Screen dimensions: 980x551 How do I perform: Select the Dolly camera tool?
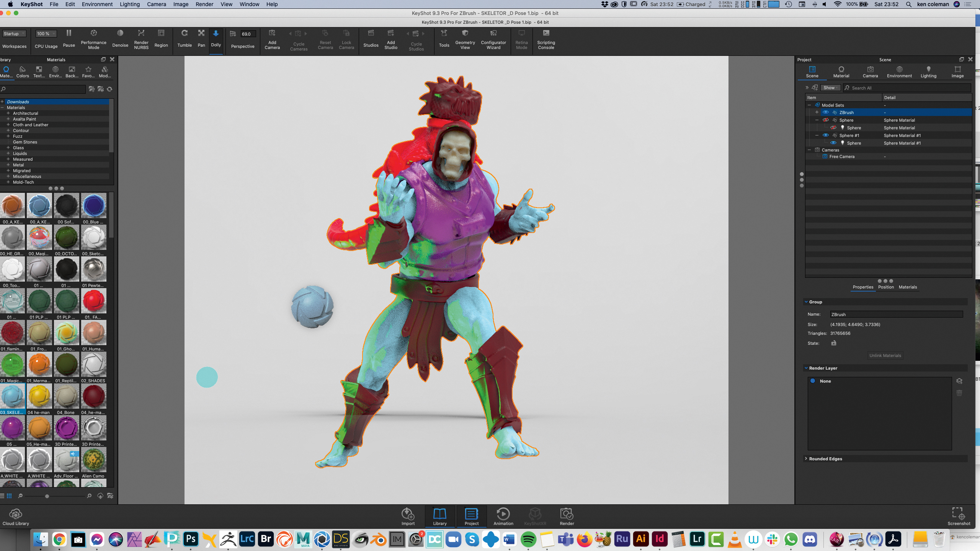(216, 38)
